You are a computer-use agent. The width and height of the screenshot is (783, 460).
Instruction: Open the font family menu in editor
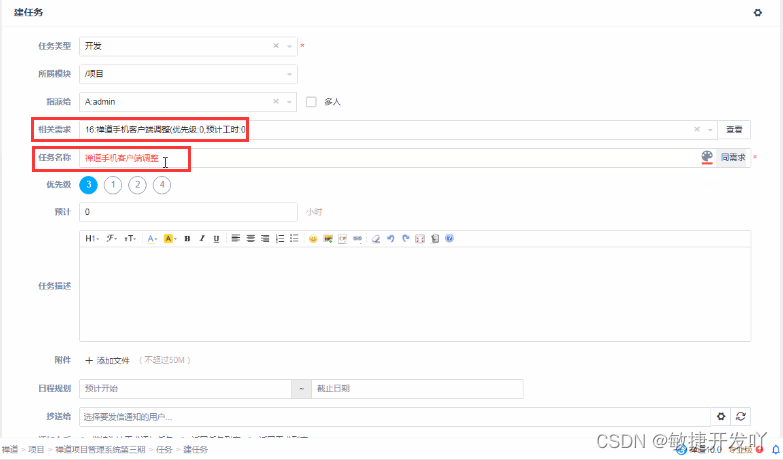111,239
